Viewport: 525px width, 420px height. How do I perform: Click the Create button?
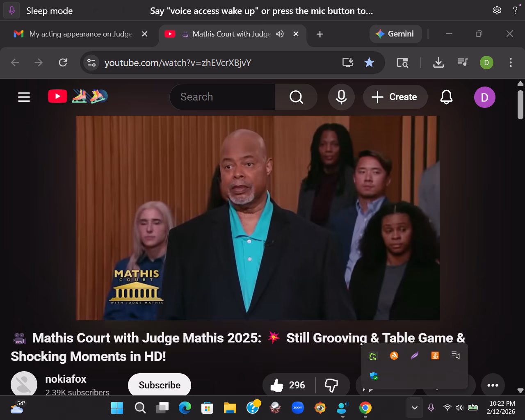tap(395, 97)
